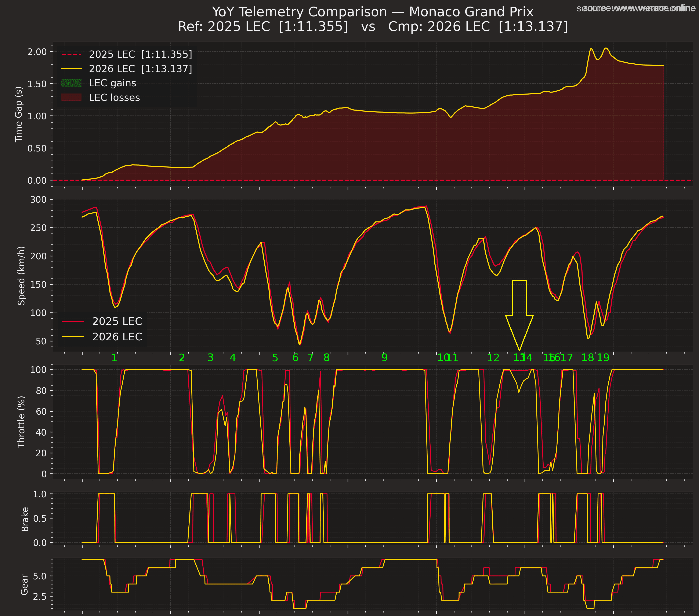Click the "Gear" axis label
This screenshot has height=616, width=699.
pos(25,584)
